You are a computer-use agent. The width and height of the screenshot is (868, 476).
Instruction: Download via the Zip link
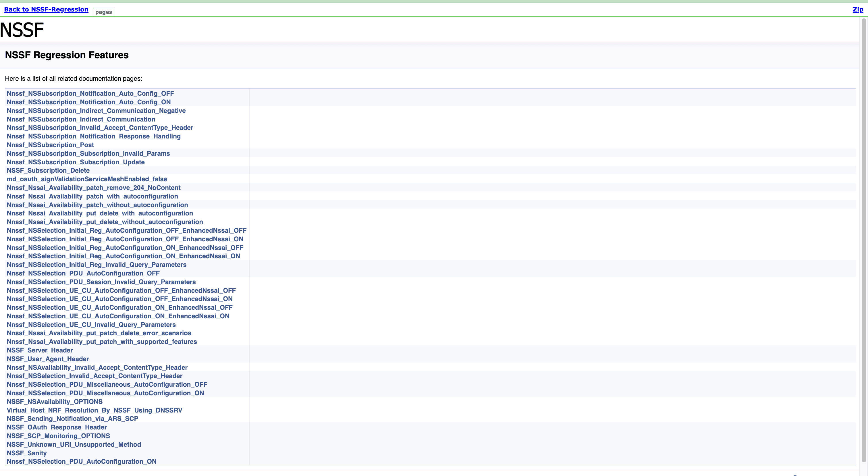point(858,9)
